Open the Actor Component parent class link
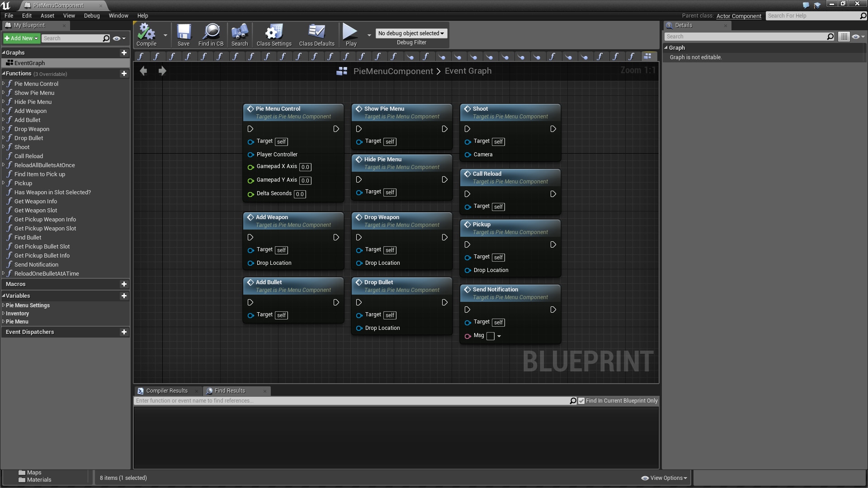The image size is (868, 488). pyautogui.click(x=739, y=15)
